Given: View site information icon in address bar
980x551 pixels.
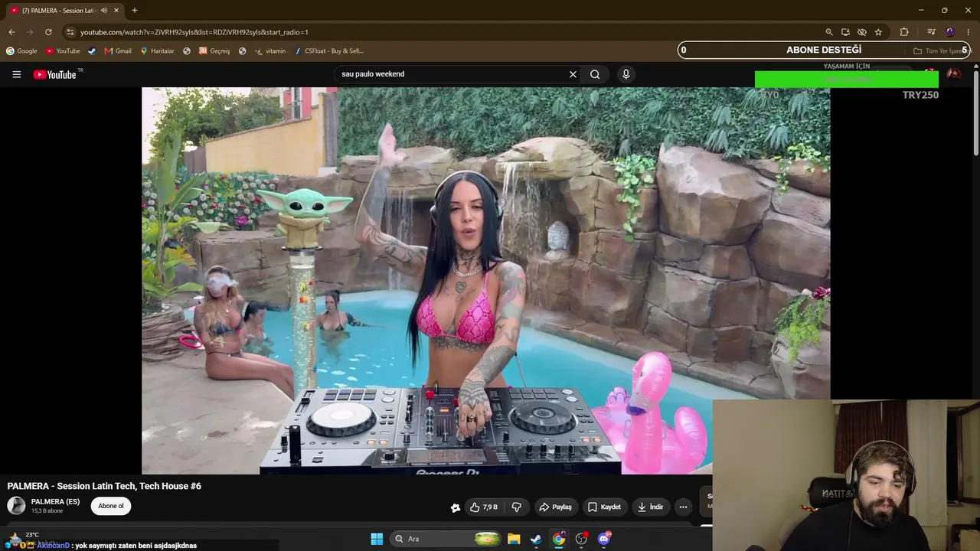Looking at the screenshot, I should 70,32.
